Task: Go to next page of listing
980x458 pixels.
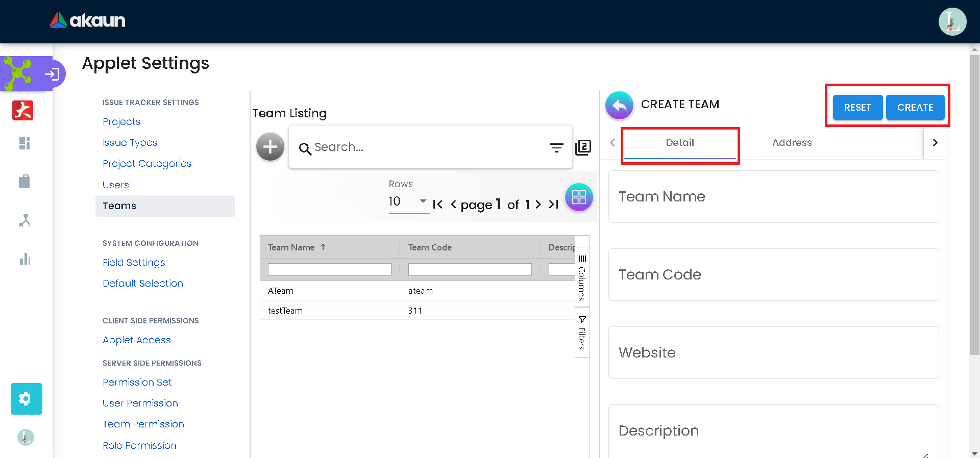Action: coord(538,205)
